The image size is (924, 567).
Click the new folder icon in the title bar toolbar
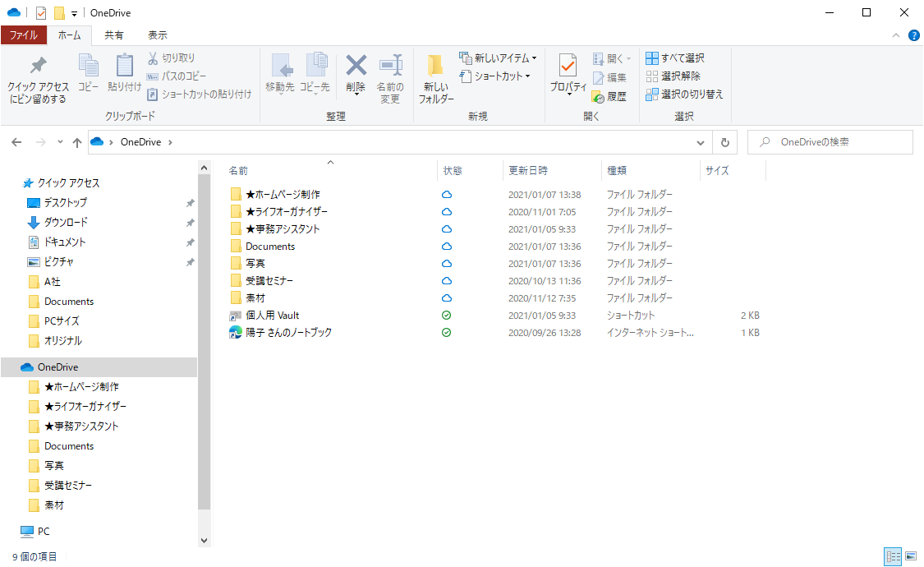(59, 12)
